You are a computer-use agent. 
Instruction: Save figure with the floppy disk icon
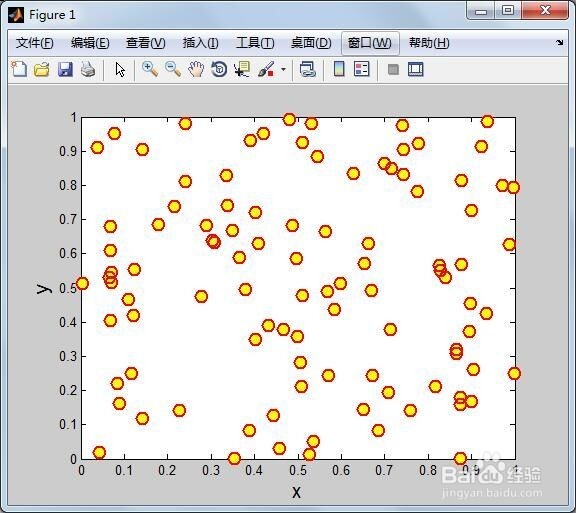click(65, 69)
